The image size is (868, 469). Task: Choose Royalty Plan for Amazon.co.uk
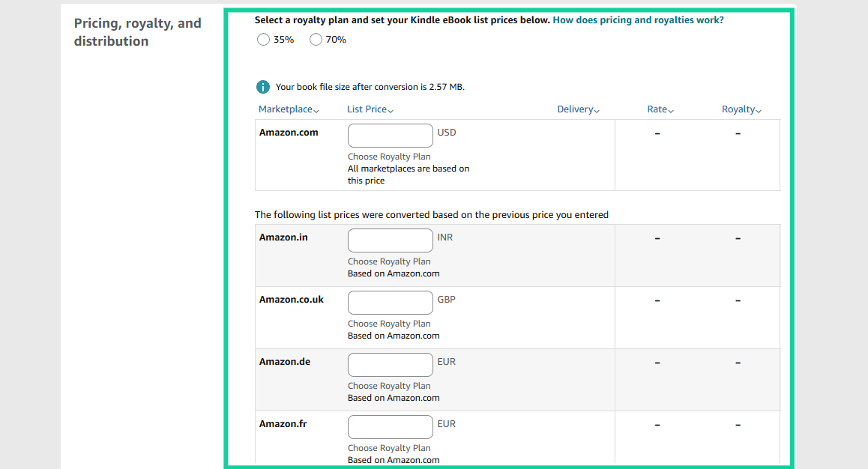388,323
